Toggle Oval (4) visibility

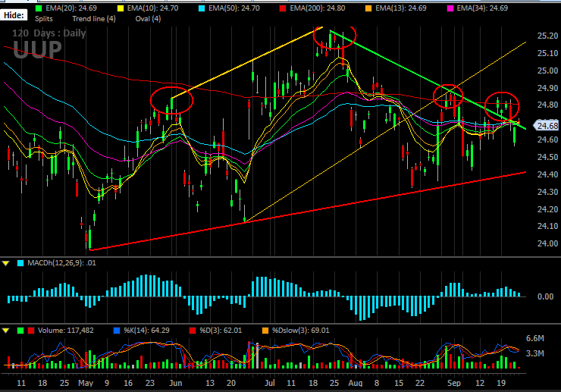tap(148, 19)
